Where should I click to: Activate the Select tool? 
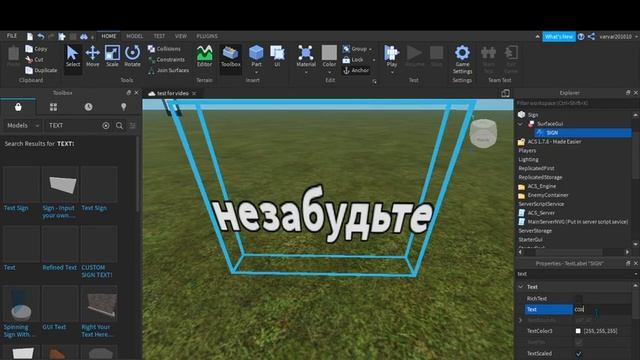pos(73,56)
